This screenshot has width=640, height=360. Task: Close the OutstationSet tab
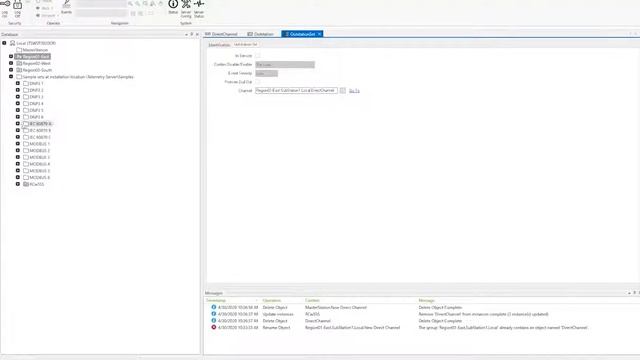tap(320, 34)
